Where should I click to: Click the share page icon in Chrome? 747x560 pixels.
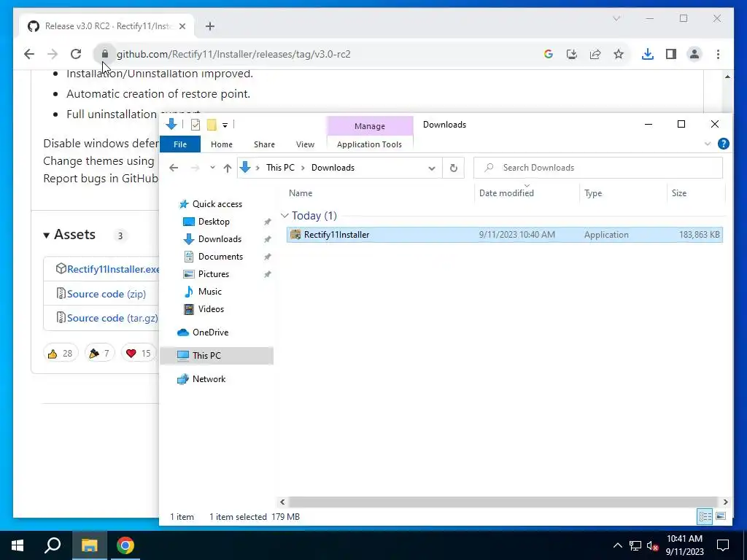(x=595, y=54)
